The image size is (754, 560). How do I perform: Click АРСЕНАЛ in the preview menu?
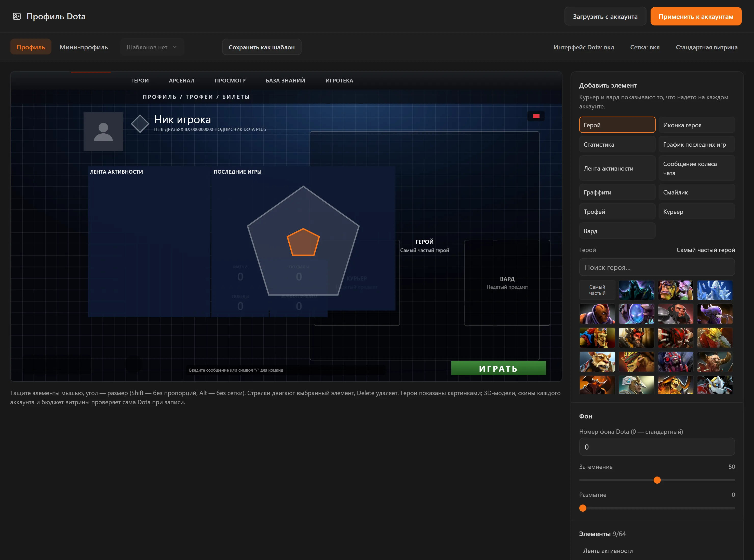coord(181,81)
